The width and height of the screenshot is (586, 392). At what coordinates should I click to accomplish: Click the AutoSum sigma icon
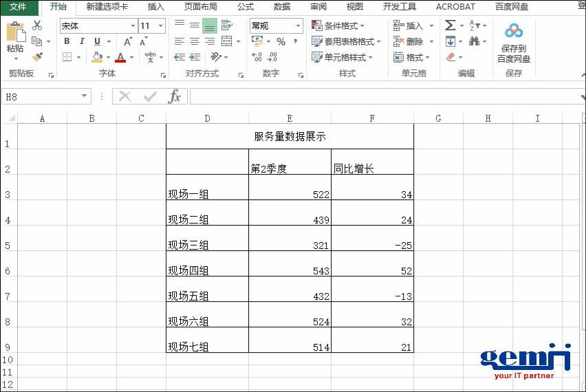tap(450, 25)
